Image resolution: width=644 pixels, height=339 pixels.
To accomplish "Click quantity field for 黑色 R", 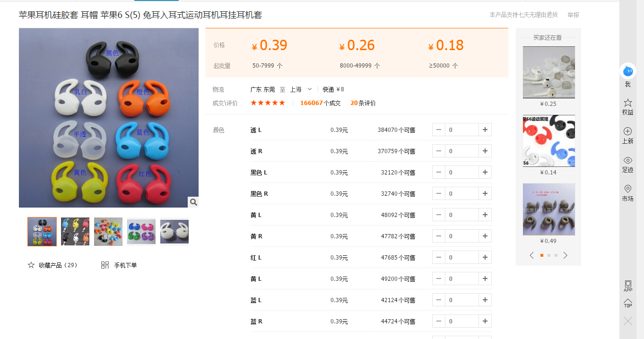I will coord(462,193).
